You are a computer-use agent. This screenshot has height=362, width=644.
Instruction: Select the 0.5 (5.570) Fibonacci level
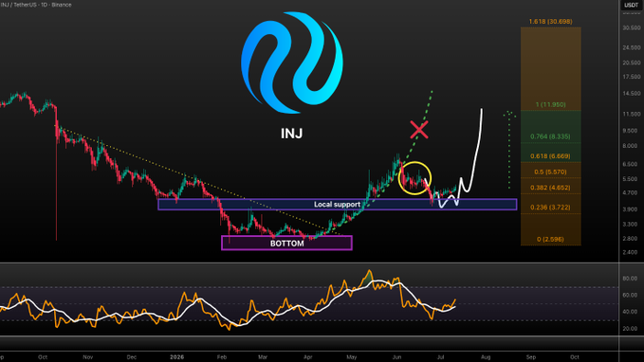click(550, 172)
